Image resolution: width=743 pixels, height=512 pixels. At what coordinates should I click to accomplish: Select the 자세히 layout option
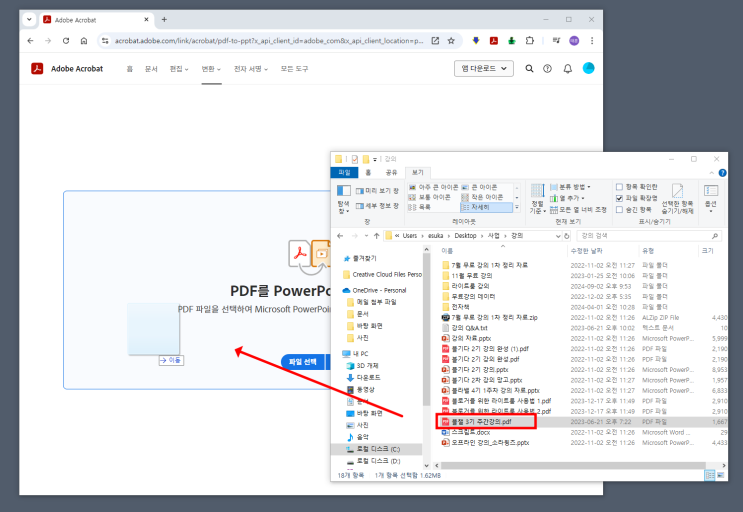tap(486, 207)
